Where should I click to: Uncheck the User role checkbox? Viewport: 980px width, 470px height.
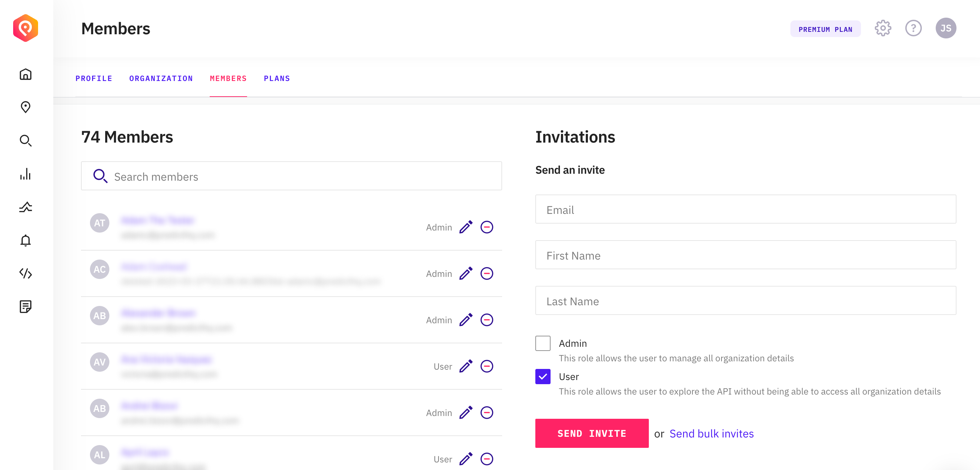543,376
